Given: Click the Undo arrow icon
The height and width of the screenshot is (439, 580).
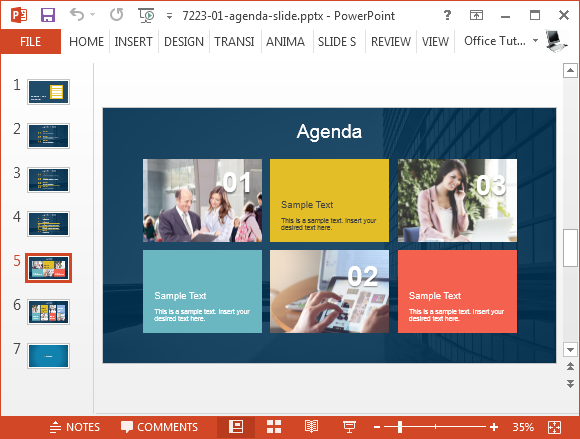Looking at the screenshot, I should [x=77, y=15].
